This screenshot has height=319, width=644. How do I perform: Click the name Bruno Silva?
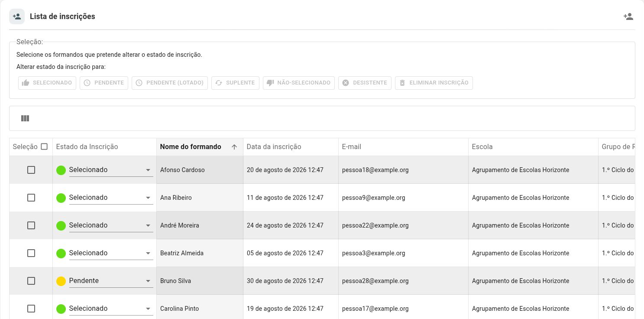coord(175,281)
